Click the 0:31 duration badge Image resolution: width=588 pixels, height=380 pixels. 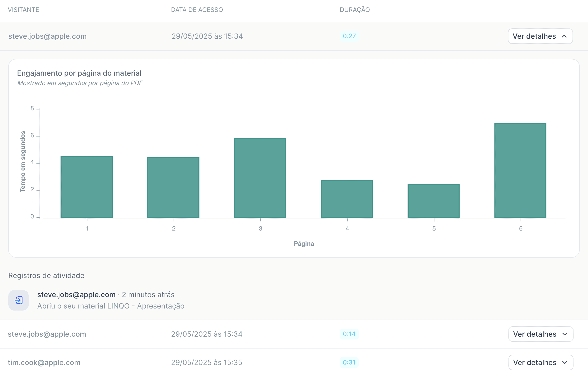pyautogui.click(x=349, y=362)
